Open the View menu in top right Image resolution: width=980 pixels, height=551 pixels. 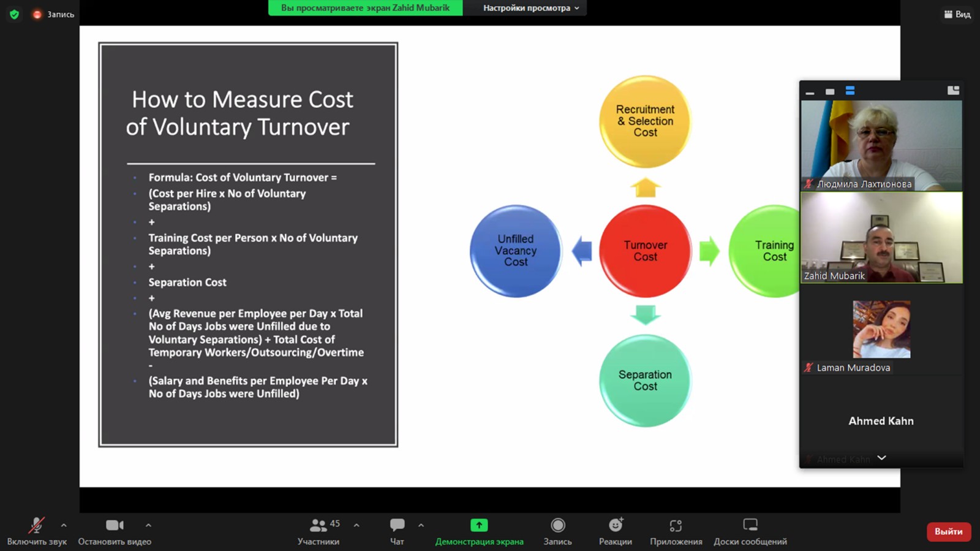click(x=957, y=14)
